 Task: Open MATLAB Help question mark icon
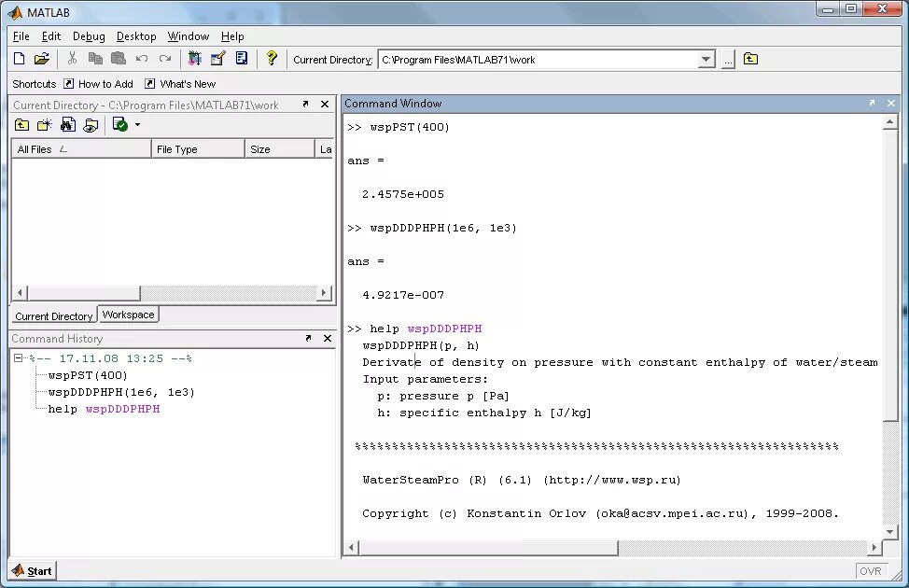272,59
